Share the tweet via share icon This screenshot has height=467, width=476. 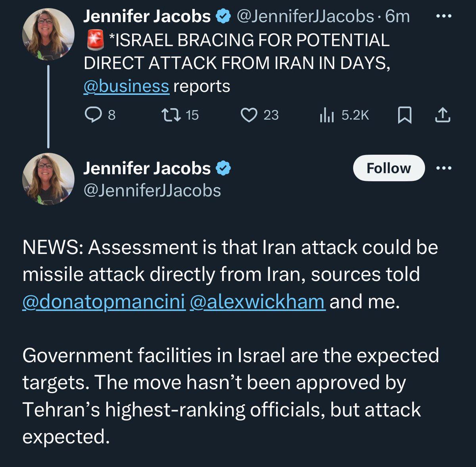[443, 115]
